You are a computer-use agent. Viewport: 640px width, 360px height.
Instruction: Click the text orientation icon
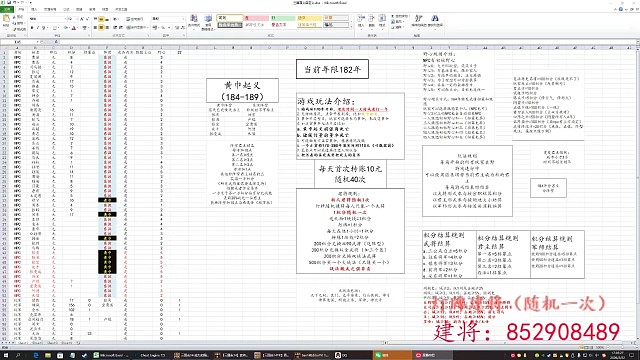(x=115, y=19)
